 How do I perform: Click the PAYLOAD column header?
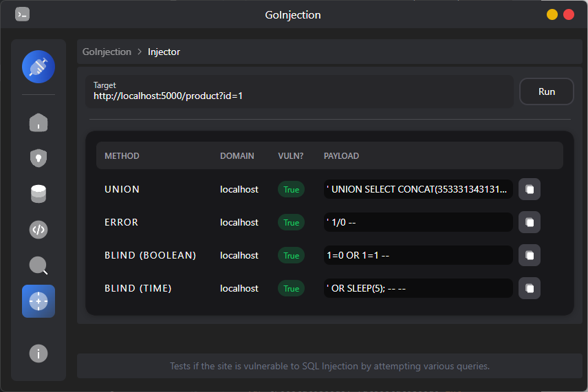point(341,155)
